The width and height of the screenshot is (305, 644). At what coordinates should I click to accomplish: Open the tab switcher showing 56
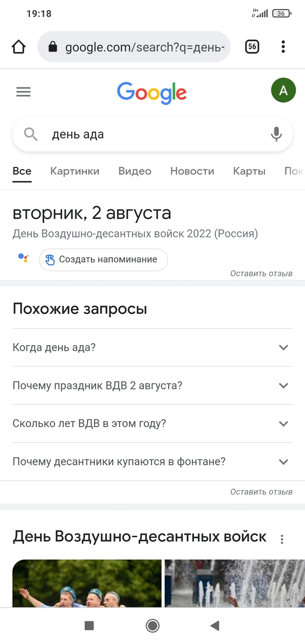click(252, 47)
